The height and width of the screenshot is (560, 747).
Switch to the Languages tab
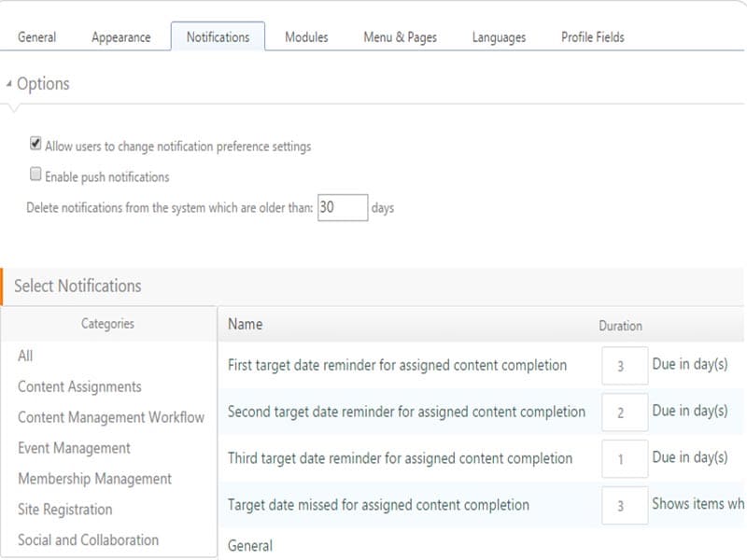click(x=499, y=37)
